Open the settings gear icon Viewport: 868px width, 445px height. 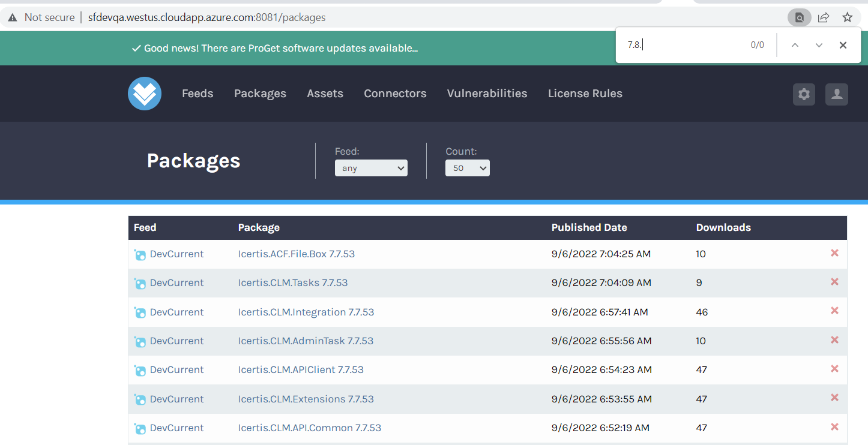(804, 94)
